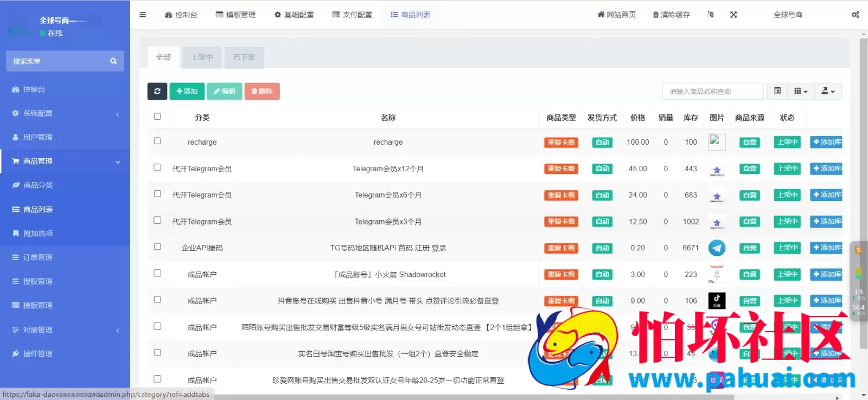Open the 基础配置 top navigation tab
Screen dimensions: 868x400
pyautogui.click(x=294, y=15)
